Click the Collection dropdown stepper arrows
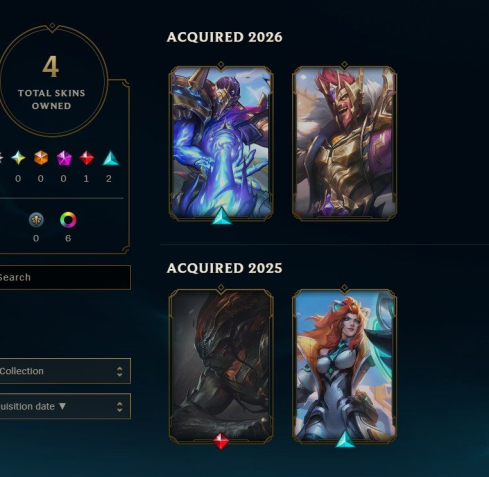Screen dimensions: 489x477 (120, 371)
